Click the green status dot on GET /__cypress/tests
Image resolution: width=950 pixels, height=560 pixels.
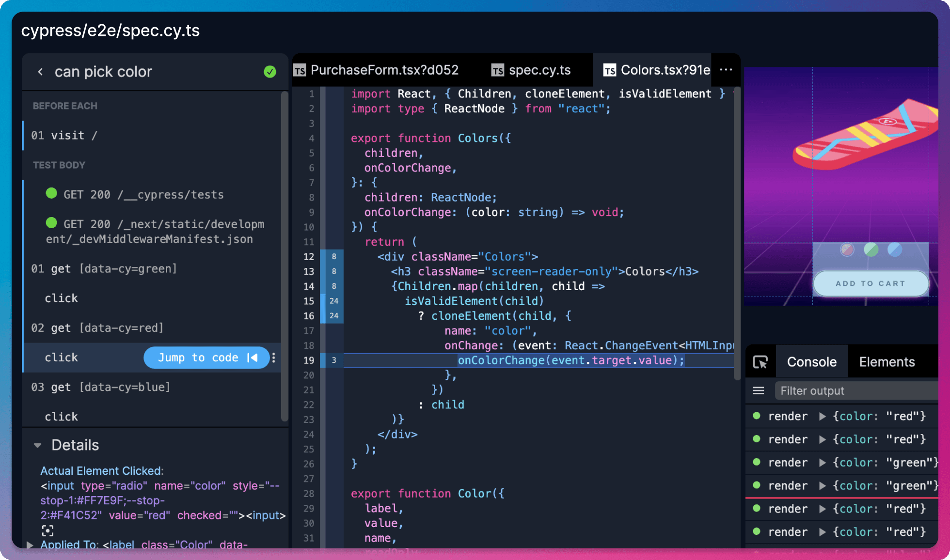tap(51, 193)
